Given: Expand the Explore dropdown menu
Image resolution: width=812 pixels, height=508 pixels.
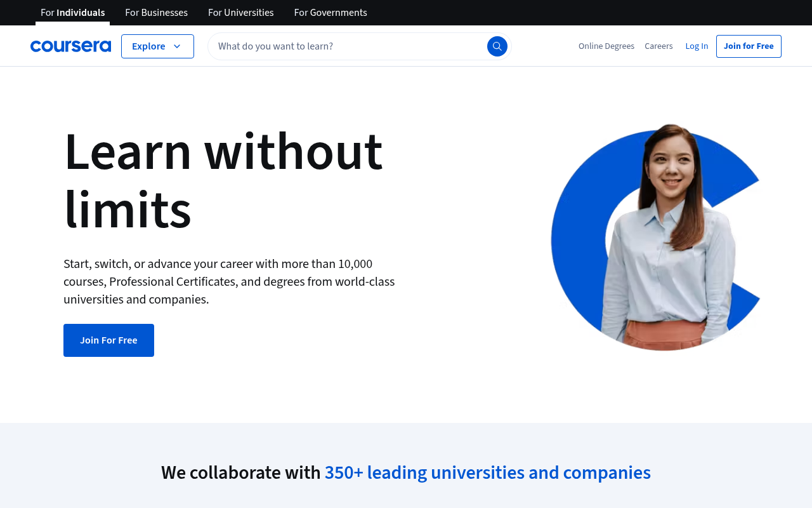Looking at the screenshot, I should click(x=157, y=46).
